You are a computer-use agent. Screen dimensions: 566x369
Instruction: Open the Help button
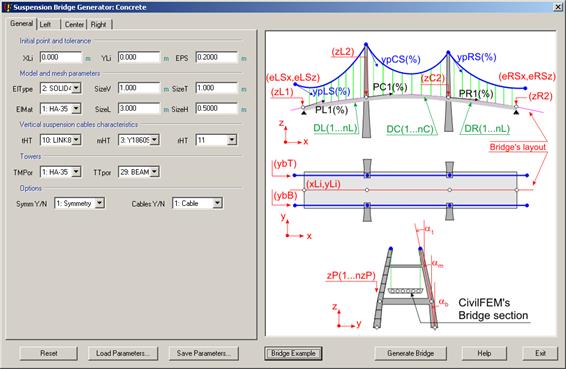click(x=484, y=353)
